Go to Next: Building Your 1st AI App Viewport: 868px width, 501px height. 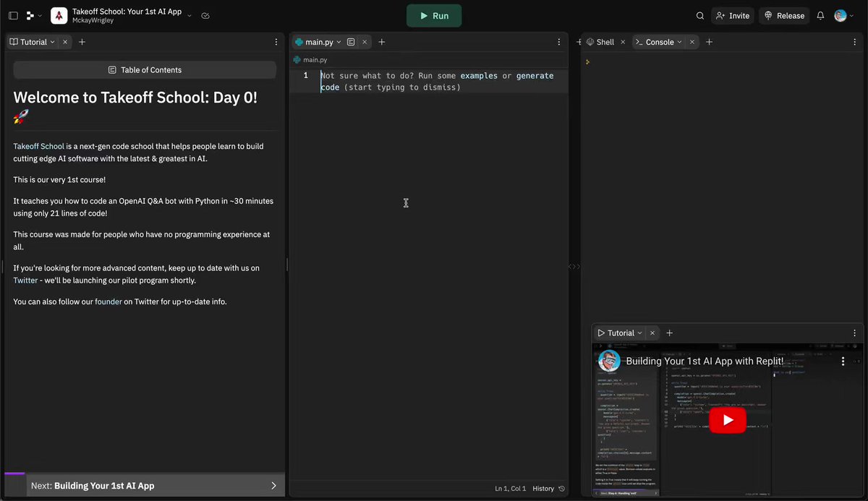(x=156, y=485)
